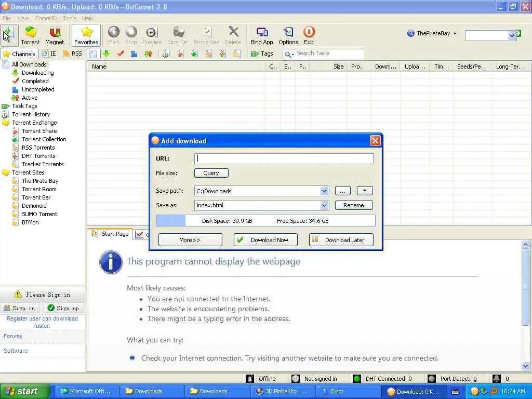Select Uncompleted in the sidebar tree
This screenshot has height=399, width=532.
(x=38, y=89)
